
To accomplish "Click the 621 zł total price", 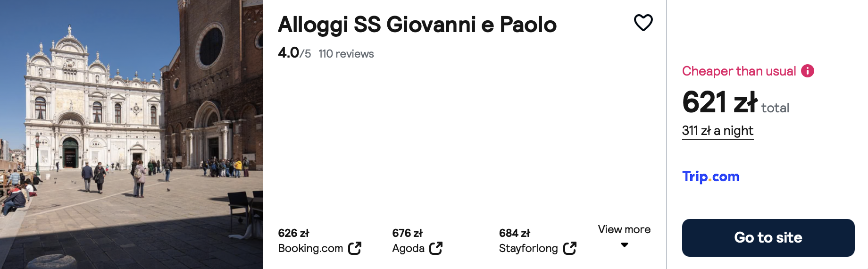I will pyautogui.click(x=735, y=102).
